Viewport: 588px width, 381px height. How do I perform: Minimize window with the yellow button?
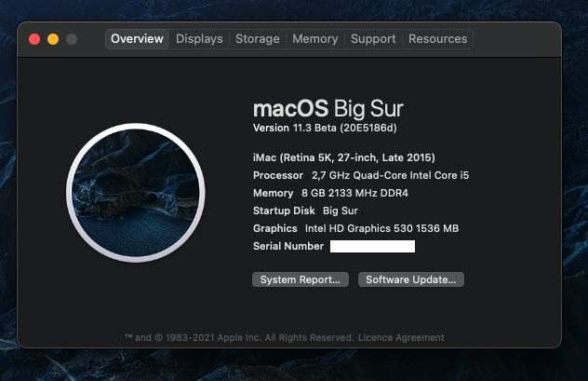point(53,39)
